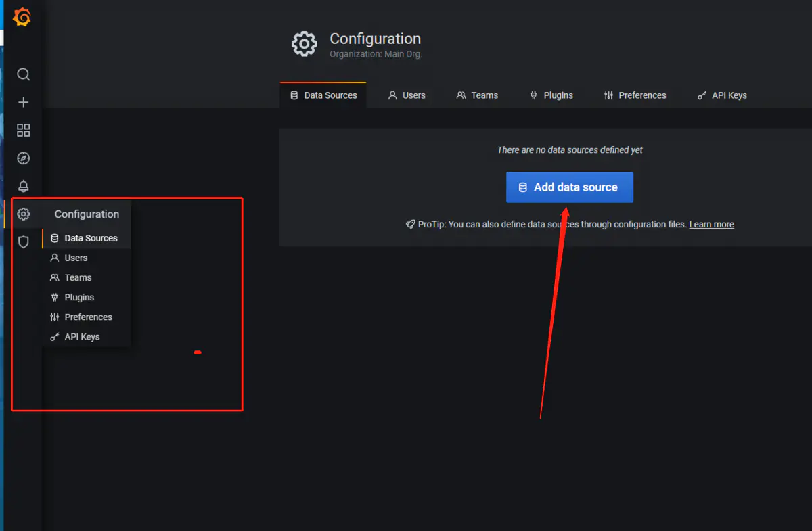
Task: Open the Explore compass icon
Action: coord(23,158)
